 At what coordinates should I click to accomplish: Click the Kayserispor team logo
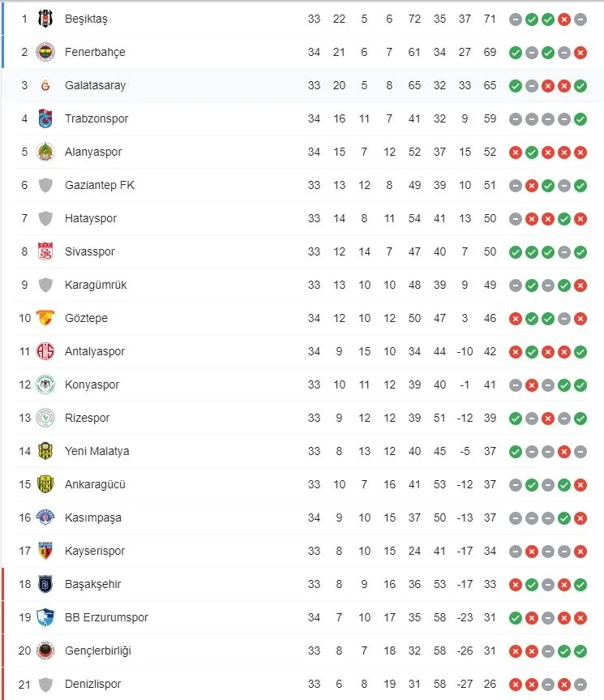tap(45, 551)
